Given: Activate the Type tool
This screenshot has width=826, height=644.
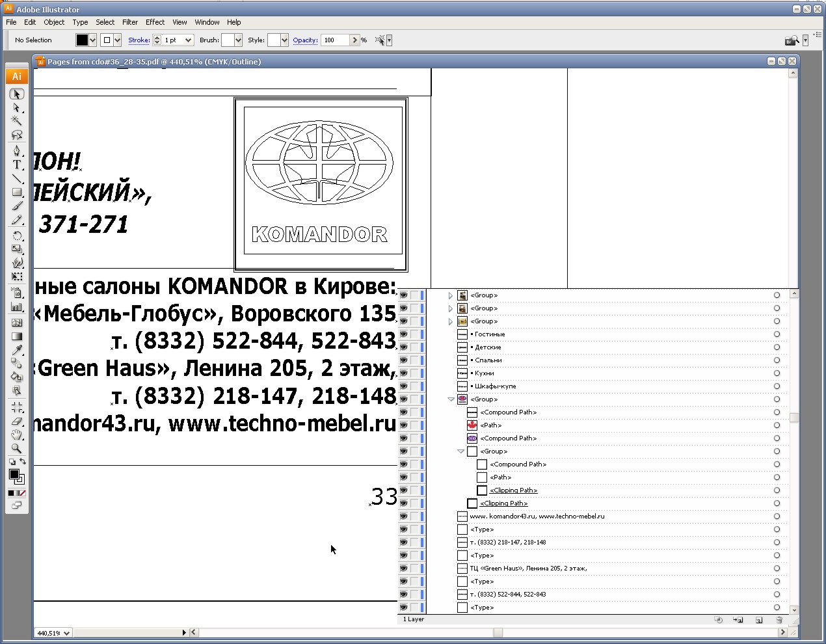Looking at the screenshot, I should tap(17, 165).
